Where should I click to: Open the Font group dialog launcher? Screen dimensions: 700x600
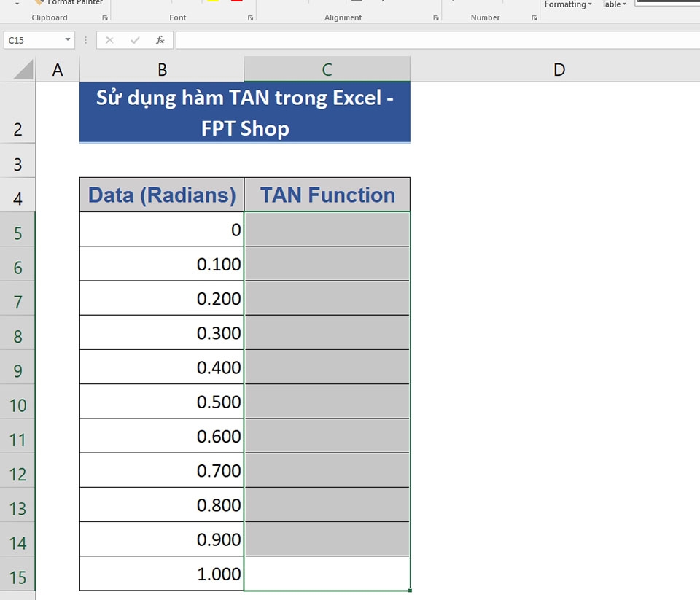tap(251, 17)
